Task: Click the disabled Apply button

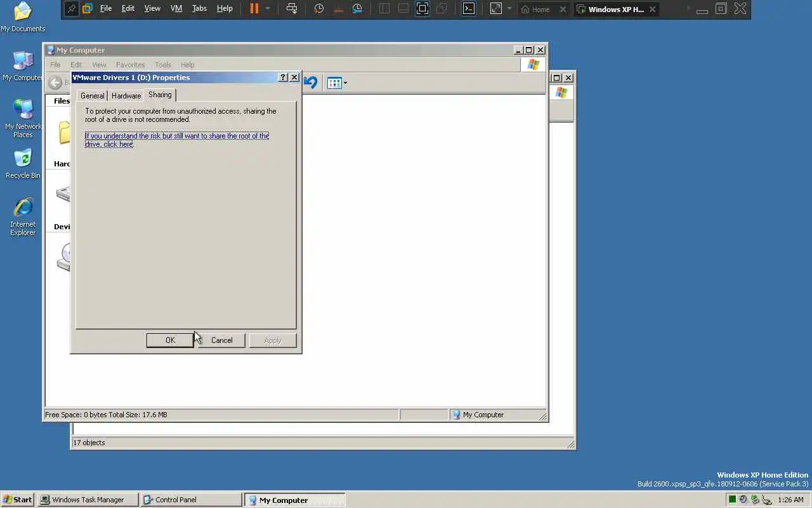Action: point(273,340)
